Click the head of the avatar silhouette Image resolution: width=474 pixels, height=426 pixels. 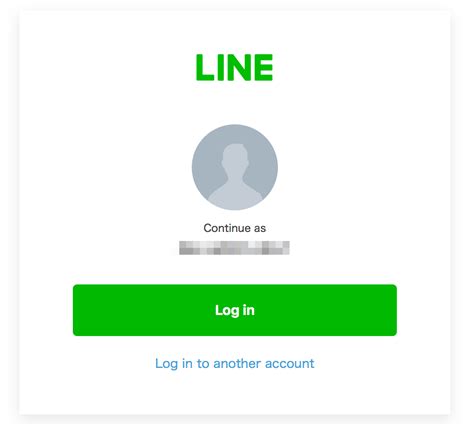pyautogui.click(x=235, y=159)
